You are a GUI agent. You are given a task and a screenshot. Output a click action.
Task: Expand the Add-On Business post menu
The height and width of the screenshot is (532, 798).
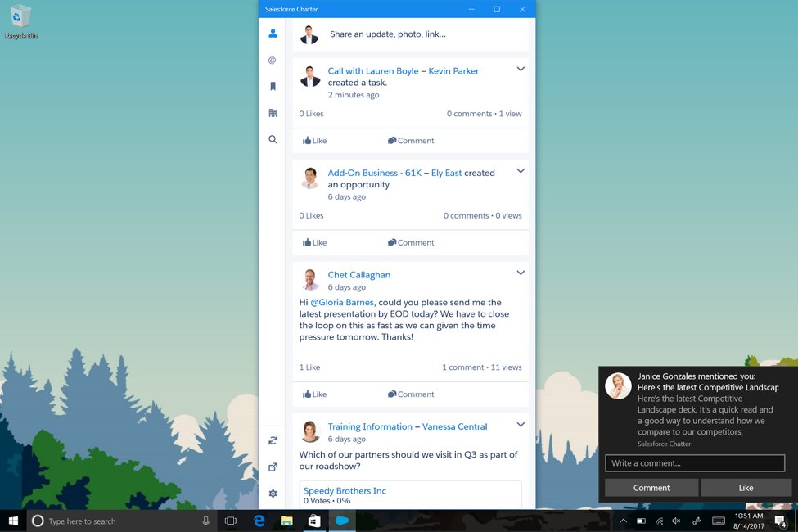pos(521,170)
